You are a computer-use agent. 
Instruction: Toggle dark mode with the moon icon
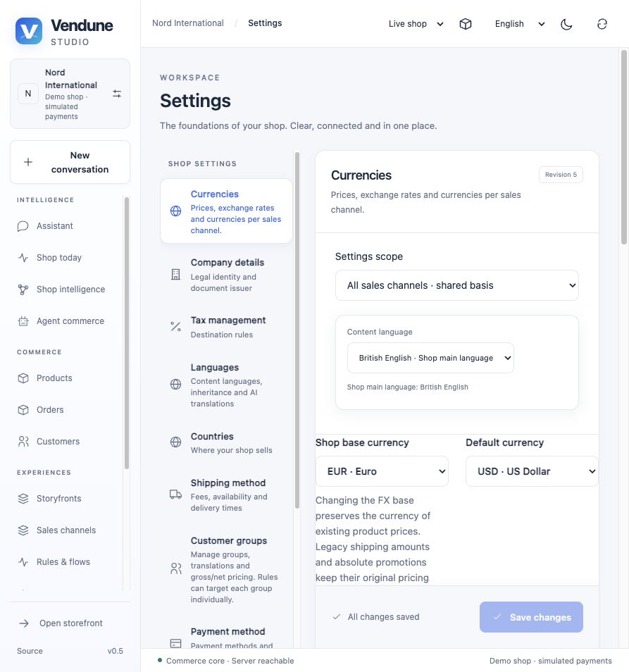[x=566, y=24]
